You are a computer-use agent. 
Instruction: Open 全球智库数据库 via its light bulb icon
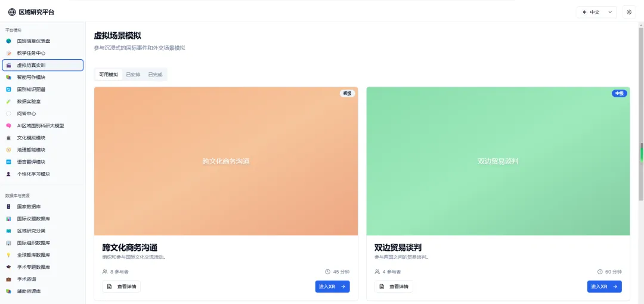click(x=8, y=255)
